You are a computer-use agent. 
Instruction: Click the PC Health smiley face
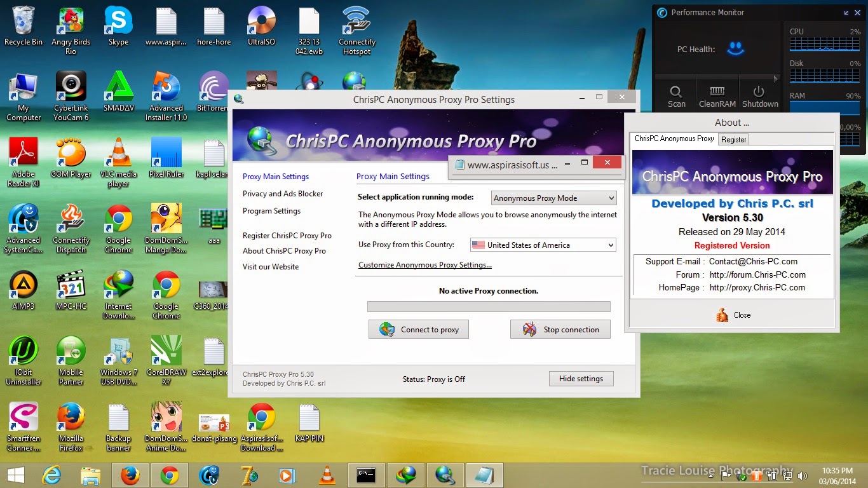(x=735, y=48)
